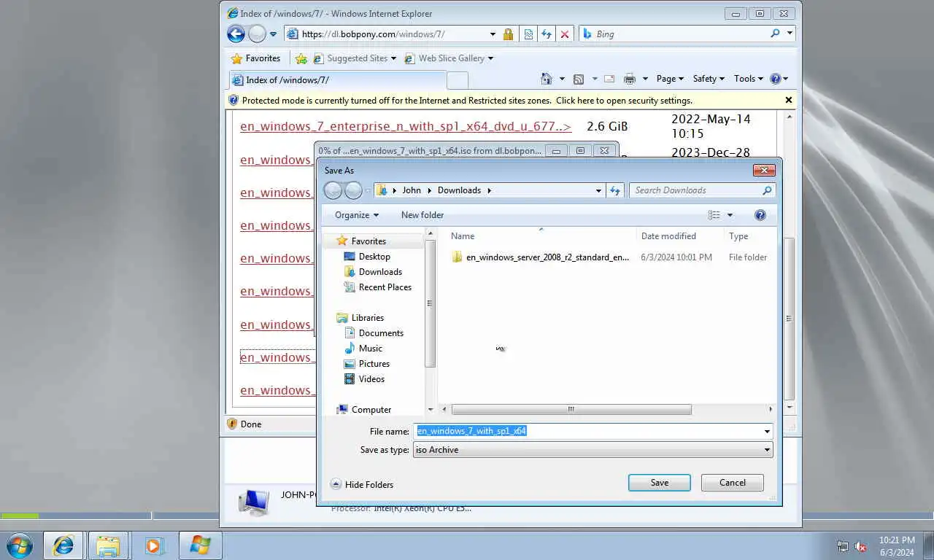Open the Save as type combo box
This screenshot has height=560, width=934.
click(593, 450)
